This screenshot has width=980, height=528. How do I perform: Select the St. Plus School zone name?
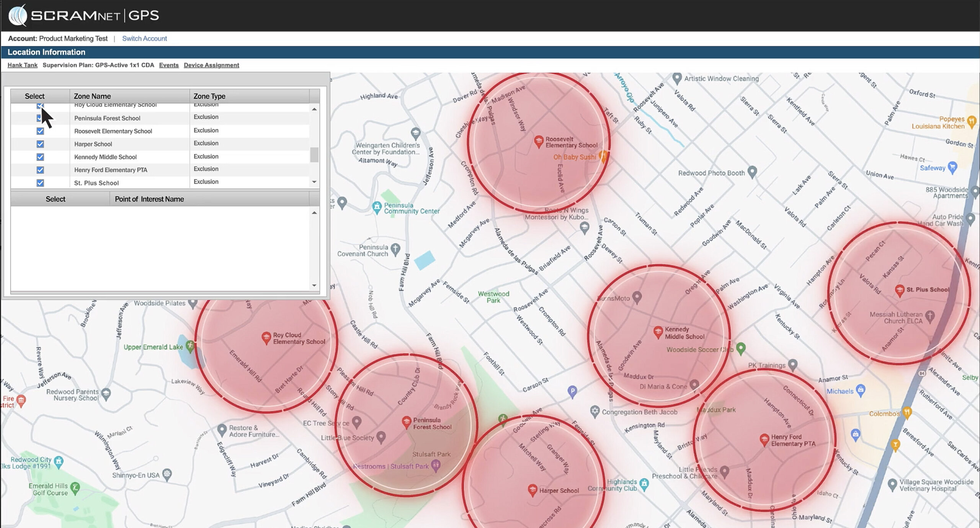pyautogui.click(x=96, y=183)
